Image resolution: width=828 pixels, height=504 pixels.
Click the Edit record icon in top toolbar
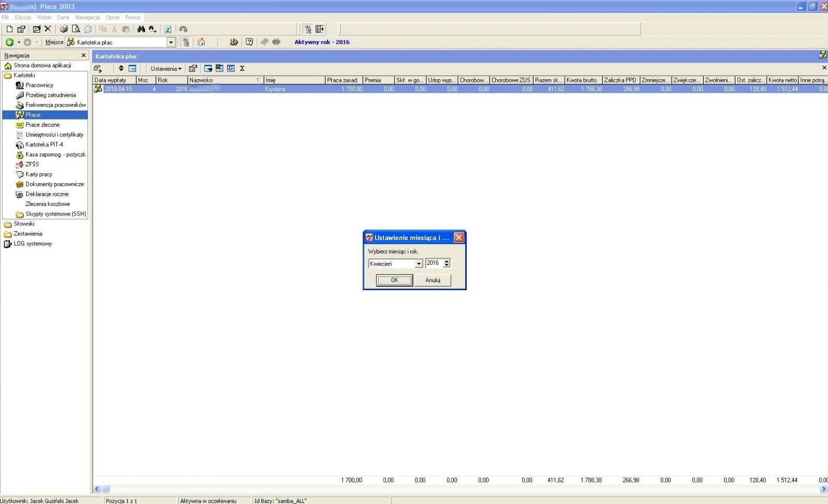[36, 29]
